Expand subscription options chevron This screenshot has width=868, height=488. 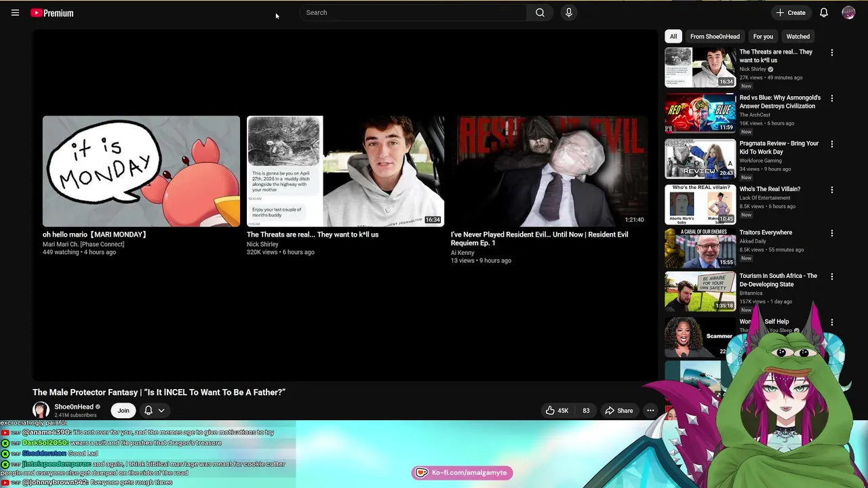point(161,410)
